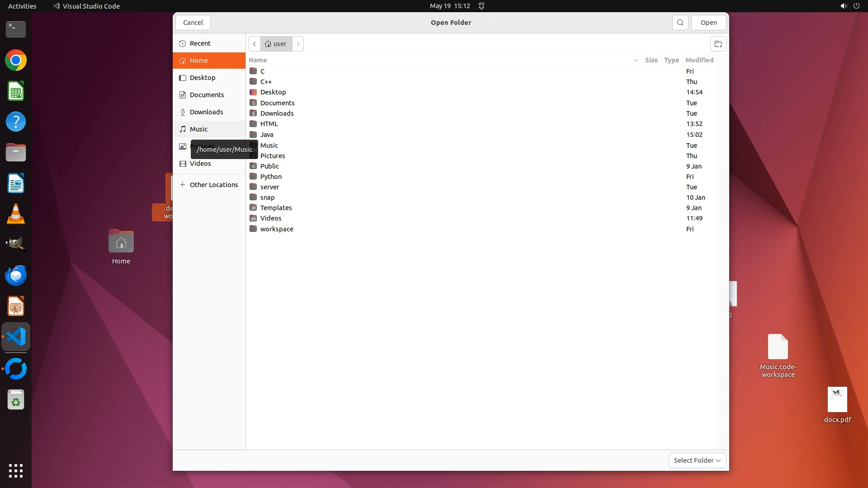Sort files by Modified column header

pos(699,60)
